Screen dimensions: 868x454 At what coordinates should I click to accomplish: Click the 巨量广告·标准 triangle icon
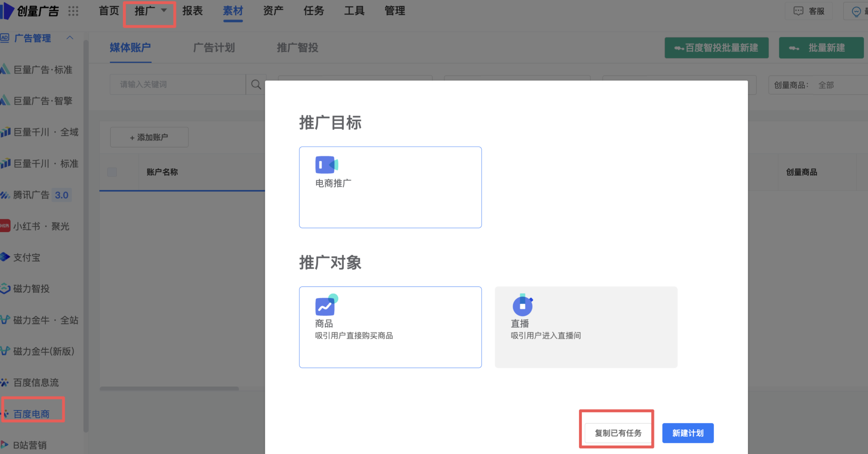click(5, 69)
